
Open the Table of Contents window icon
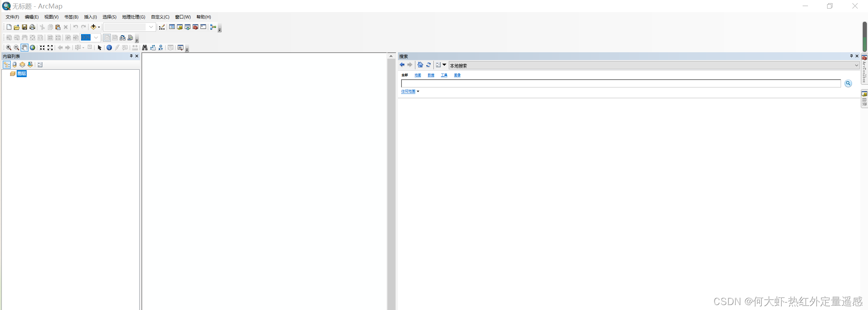point(172,27)
